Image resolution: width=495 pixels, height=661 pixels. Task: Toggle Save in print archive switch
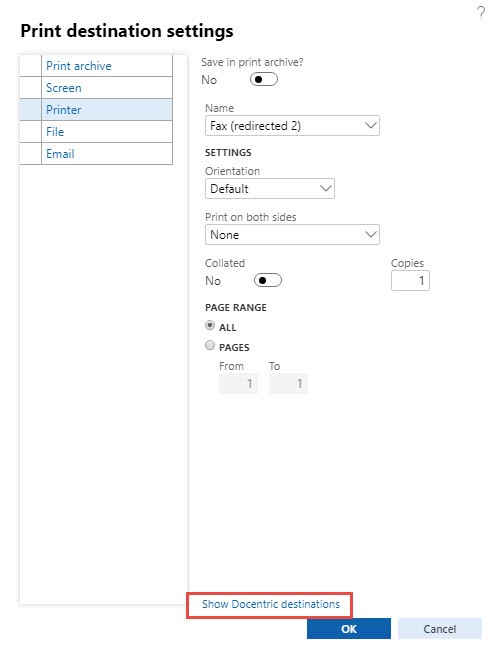point(264,79)
